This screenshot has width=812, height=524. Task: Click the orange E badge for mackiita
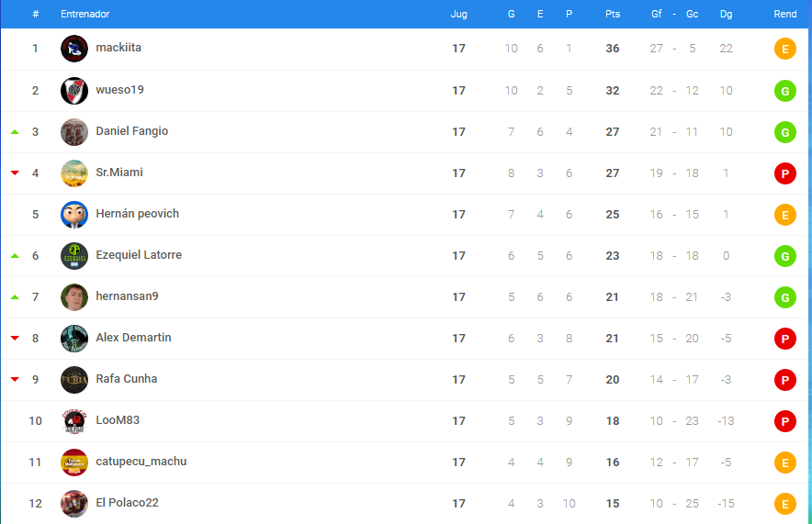(785, 50)
